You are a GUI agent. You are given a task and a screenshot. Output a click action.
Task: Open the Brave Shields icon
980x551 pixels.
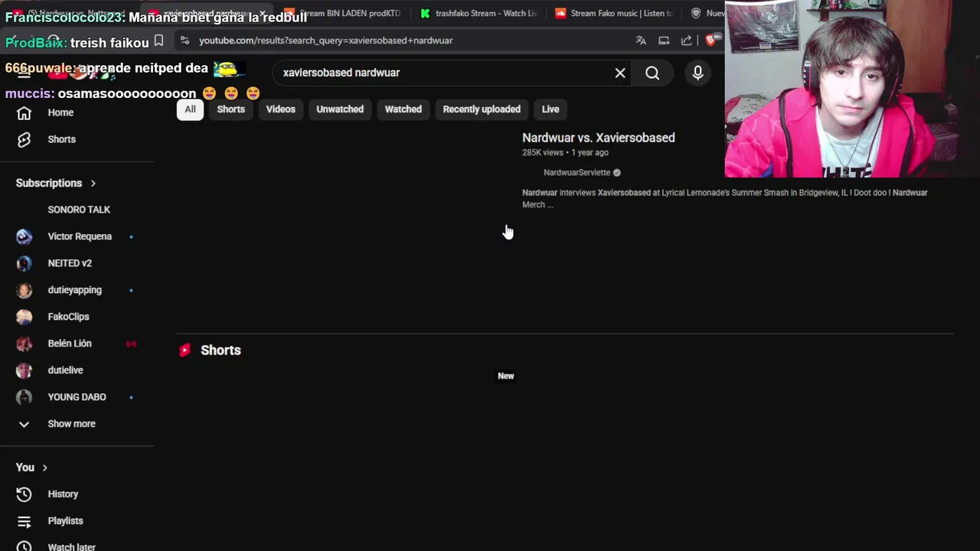pos(711,40)
